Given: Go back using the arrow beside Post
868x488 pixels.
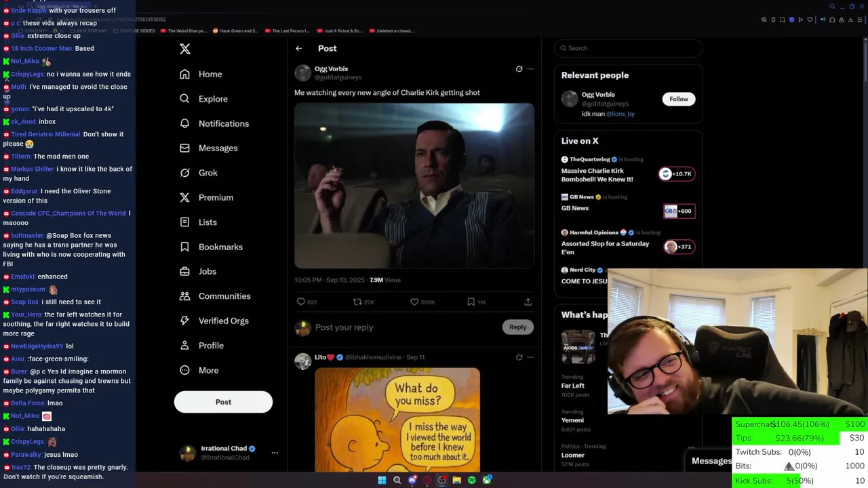Looking at the screenshot, I should (298, 48).
